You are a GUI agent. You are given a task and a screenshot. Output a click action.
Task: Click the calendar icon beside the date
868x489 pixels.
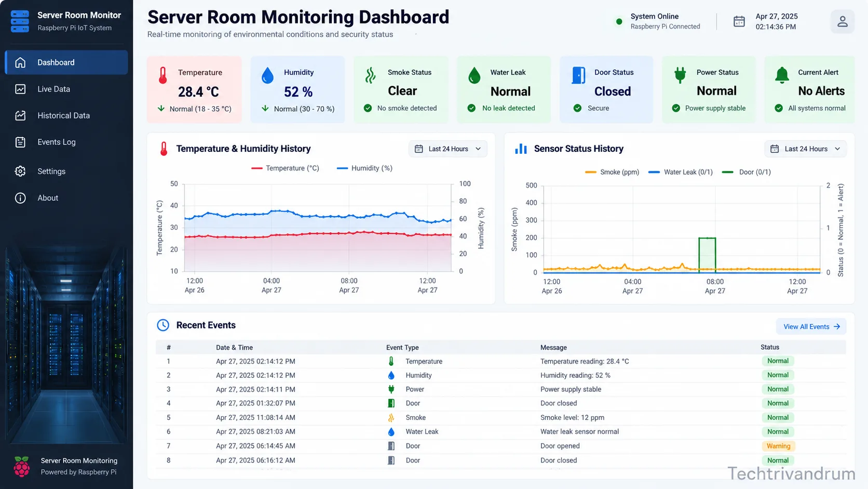[x=739, y=21]
